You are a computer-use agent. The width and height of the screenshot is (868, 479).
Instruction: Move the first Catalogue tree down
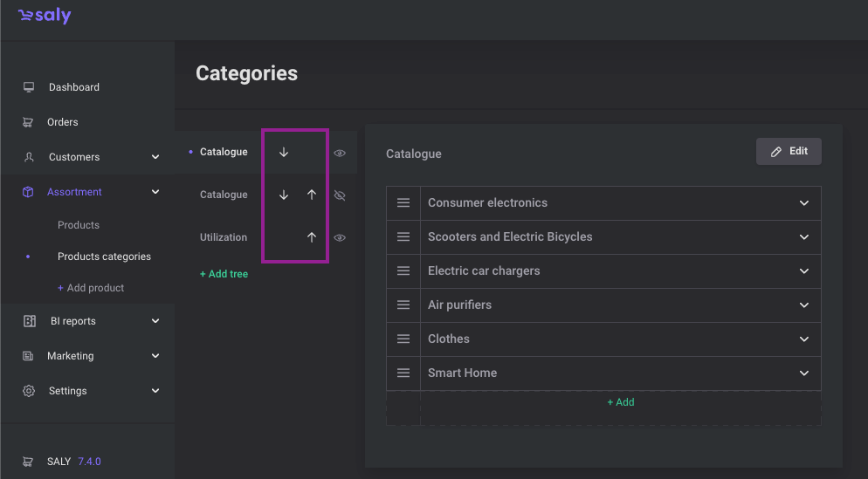pyautogui.click(x=284, y=152)
